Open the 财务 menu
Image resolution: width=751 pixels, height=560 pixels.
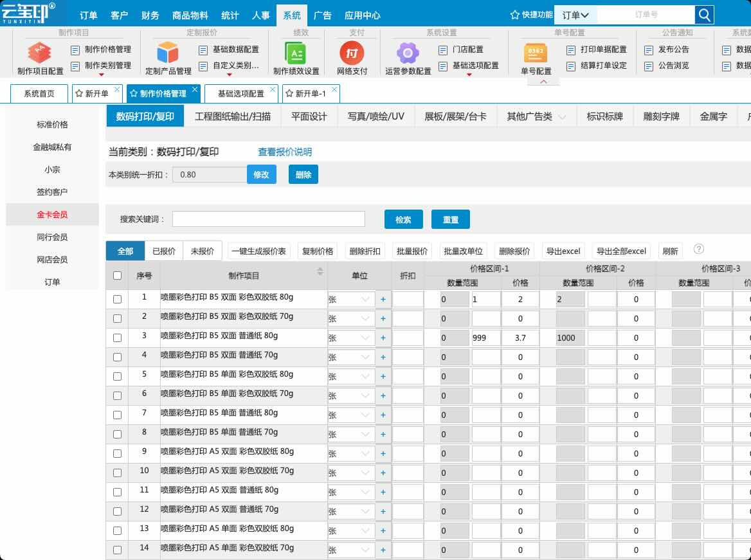click(150, 15)
